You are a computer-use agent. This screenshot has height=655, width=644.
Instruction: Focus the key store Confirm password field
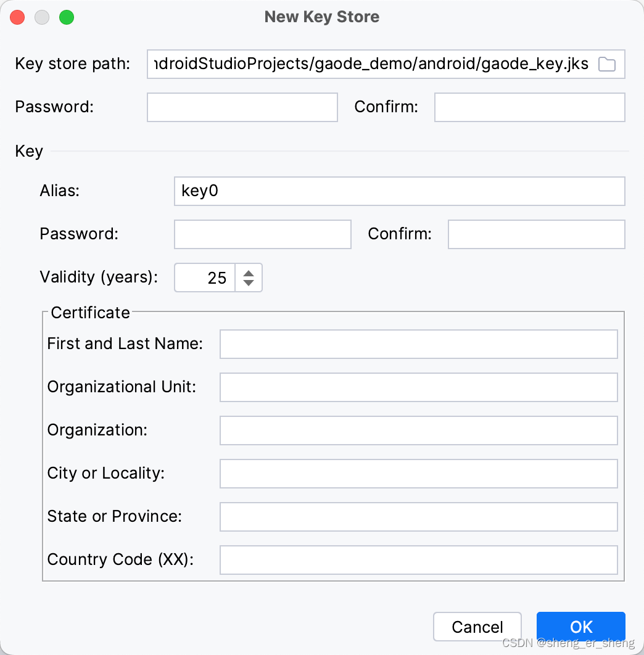(529, 107)
